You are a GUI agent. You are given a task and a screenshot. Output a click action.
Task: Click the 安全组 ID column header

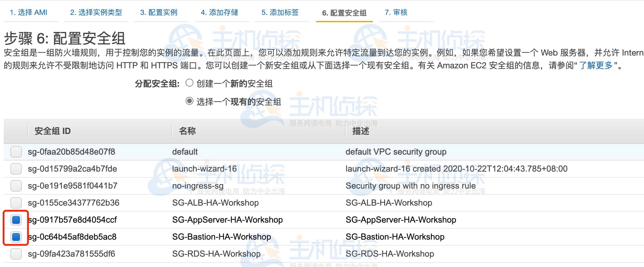[52, 131]
